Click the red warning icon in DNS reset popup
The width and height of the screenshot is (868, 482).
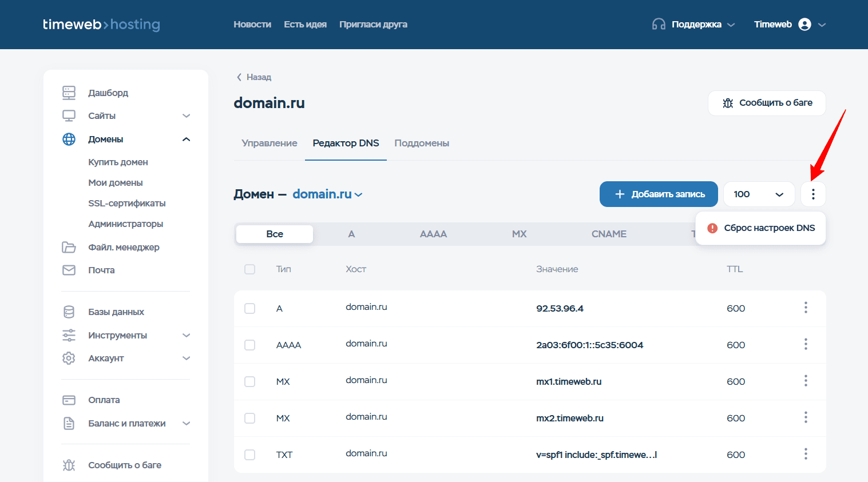pyautogui.click(x=712, y=228)
